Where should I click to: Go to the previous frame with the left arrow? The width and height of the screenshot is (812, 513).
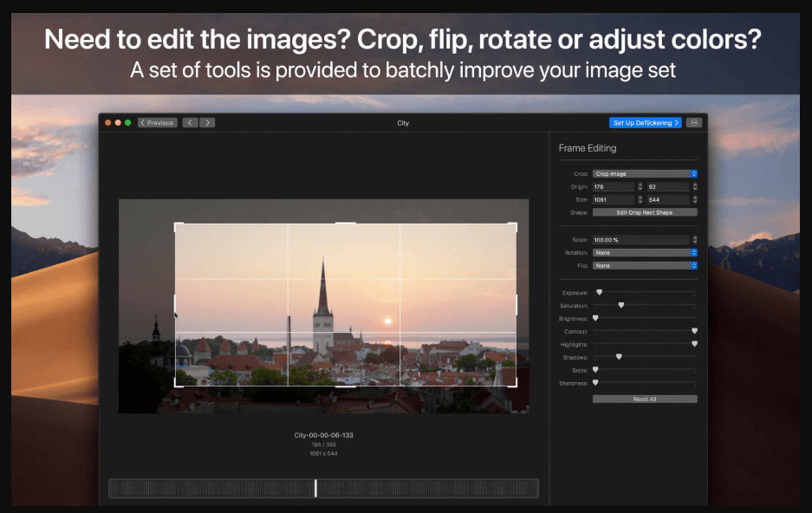(190, 123)
